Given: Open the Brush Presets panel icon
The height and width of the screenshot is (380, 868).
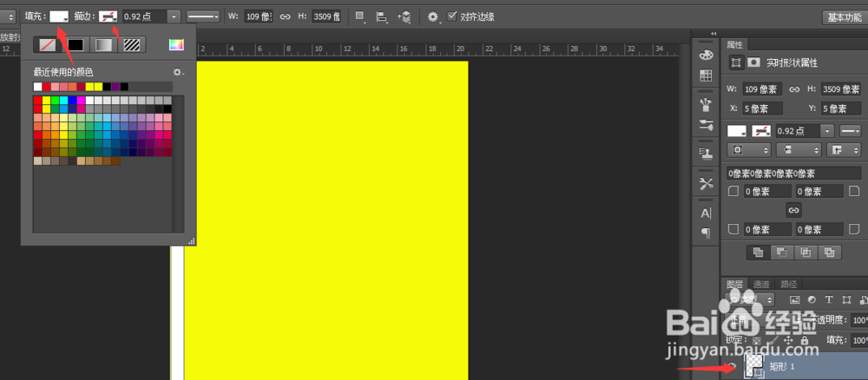Looking at the screenshot, I should click(x=707, y=125).
